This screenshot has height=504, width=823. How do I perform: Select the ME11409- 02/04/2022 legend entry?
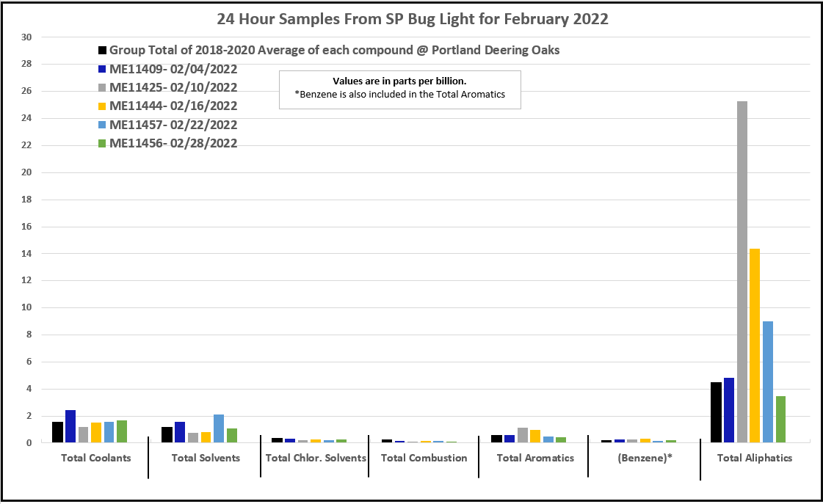(x=173, y=70)
